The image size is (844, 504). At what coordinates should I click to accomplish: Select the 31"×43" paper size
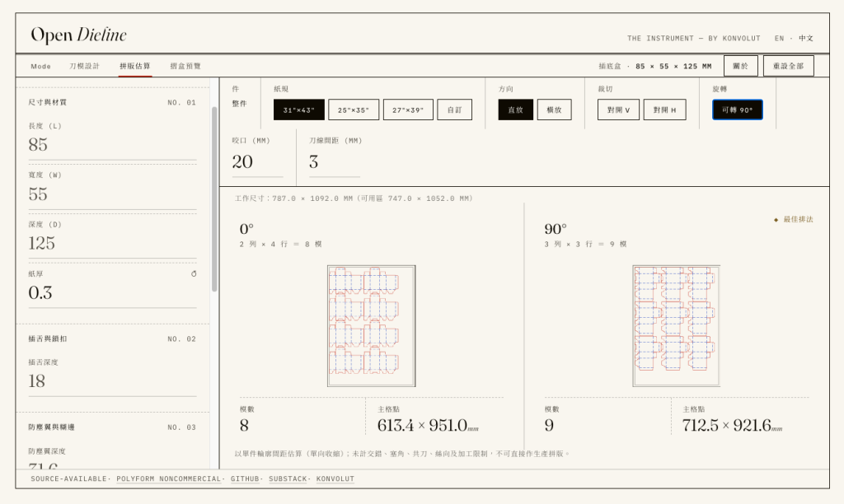pos(298,110)
